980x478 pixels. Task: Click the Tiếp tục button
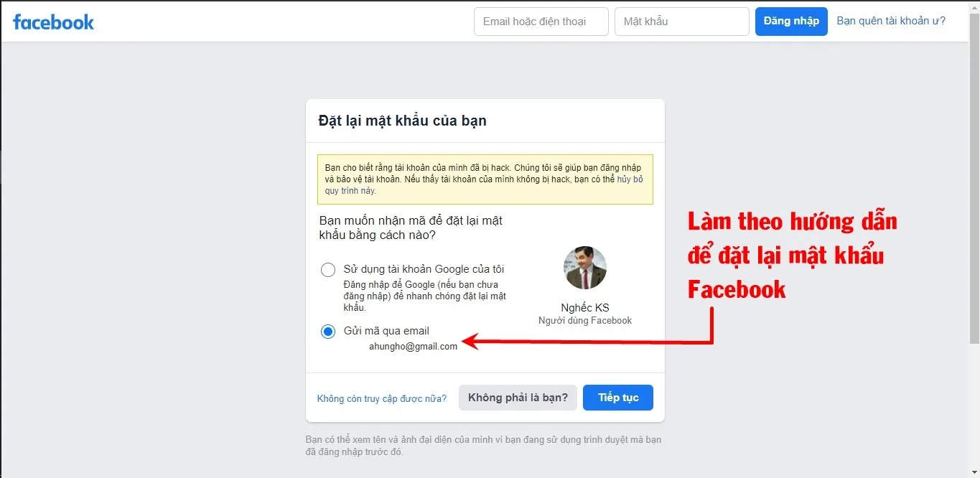tap(617, 397)
